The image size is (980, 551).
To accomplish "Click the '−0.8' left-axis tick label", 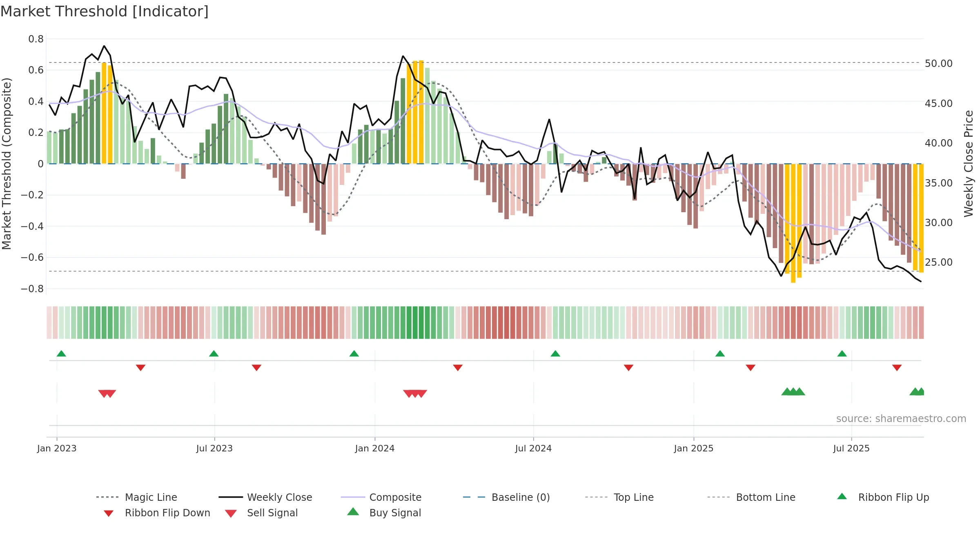I will tap(32, 289).
